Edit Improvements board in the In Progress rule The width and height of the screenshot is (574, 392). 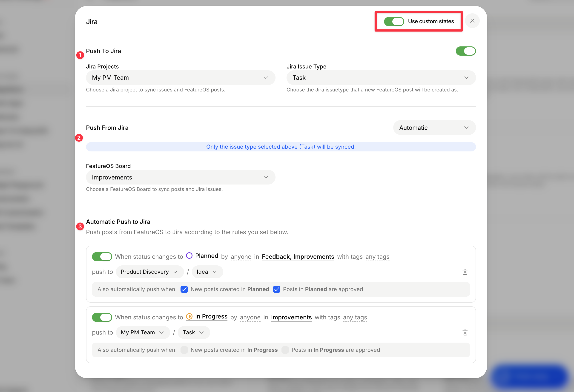(x=291, y=318)
